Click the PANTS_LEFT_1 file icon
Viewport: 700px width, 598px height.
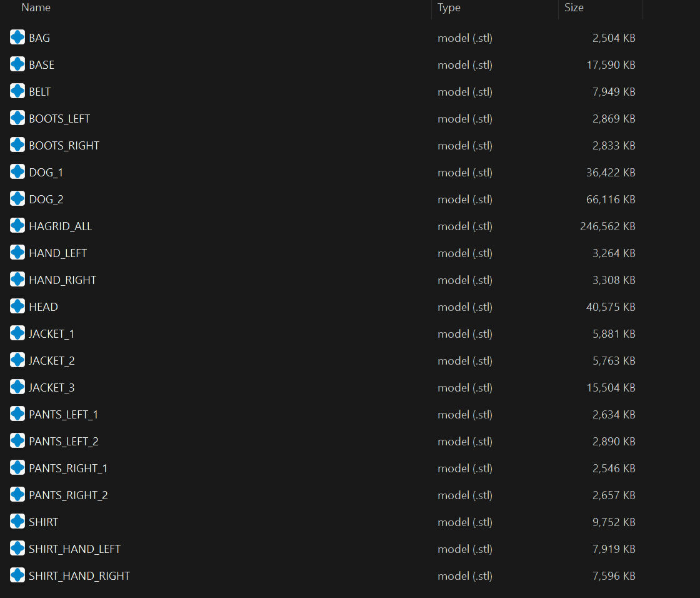pos(17,414)
